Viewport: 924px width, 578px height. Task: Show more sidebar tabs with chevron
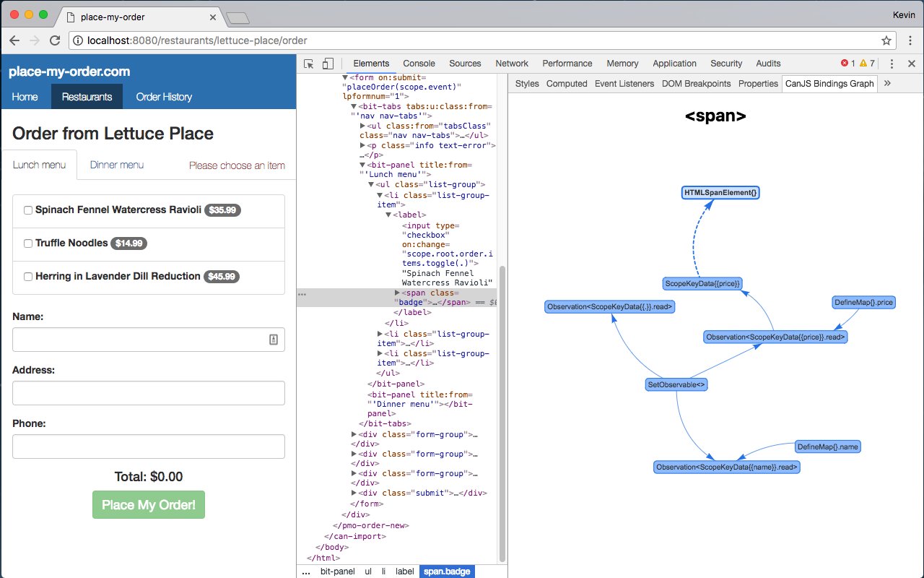pyautogui.click(x=887, y=83)
